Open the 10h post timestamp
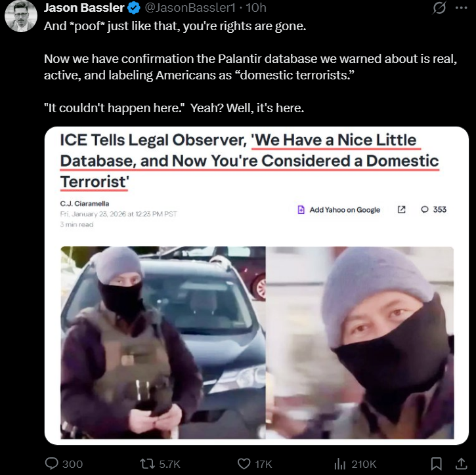This screenshot has width=476, height=475. coord(256,8)
